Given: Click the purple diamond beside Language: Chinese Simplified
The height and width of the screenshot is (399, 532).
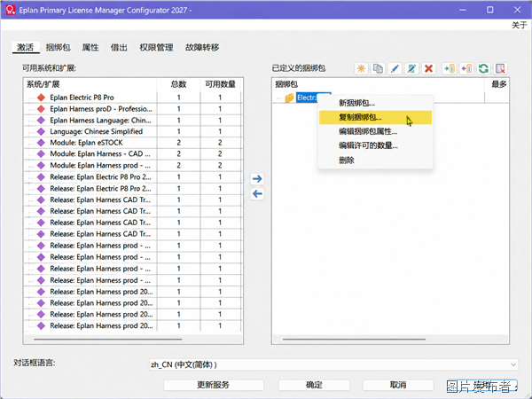Looking at the screenshot, I should (41, 131).
